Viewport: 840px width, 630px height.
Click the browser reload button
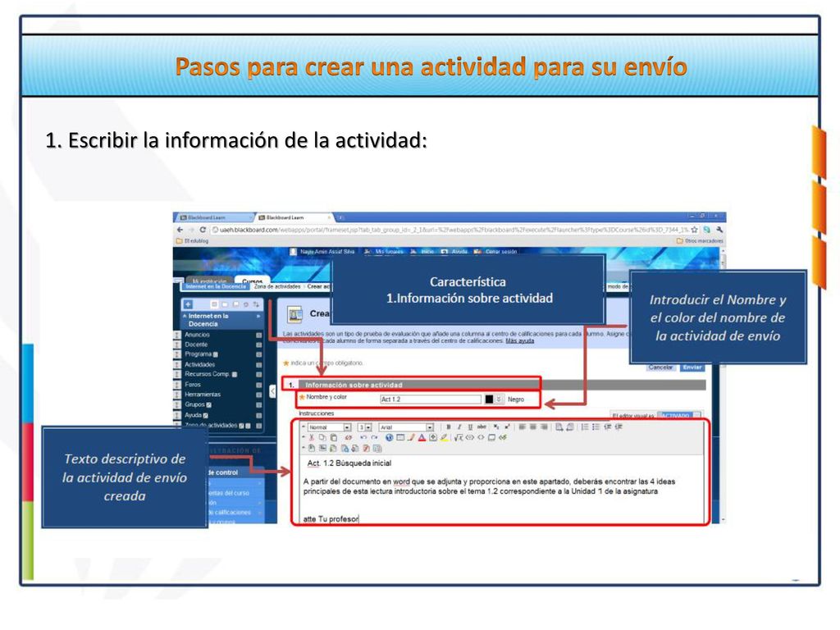click(x=203, y=230)
